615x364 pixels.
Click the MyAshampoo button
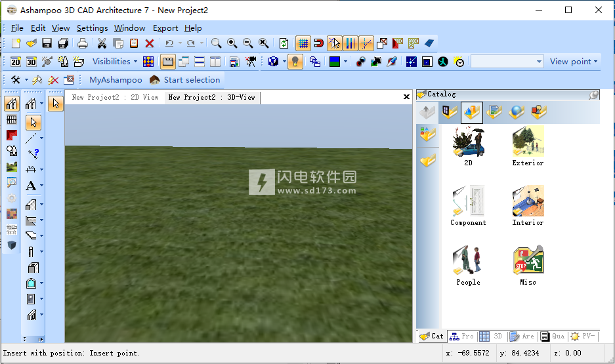[x=116, y=80]
